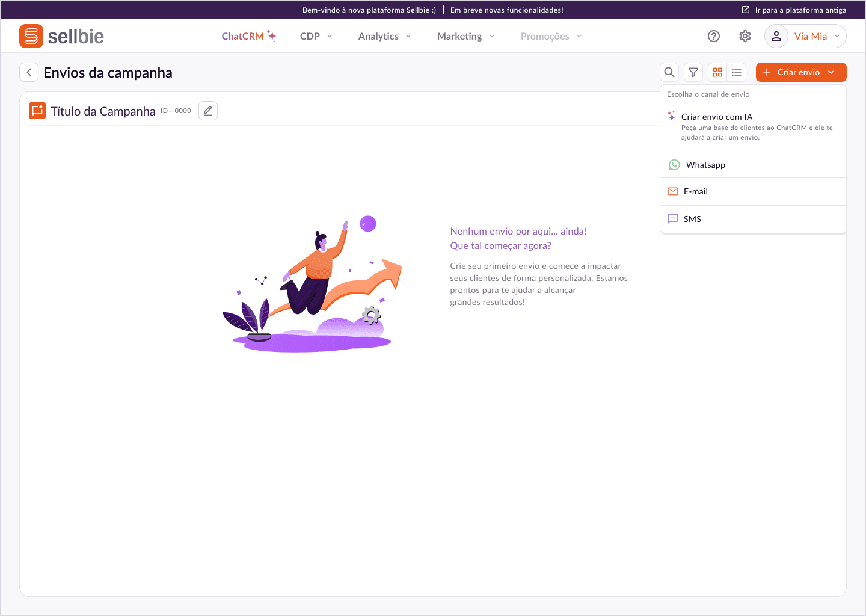This screenshot has width=866, height=616.
Task: Switch to list view
Action: 737,72
